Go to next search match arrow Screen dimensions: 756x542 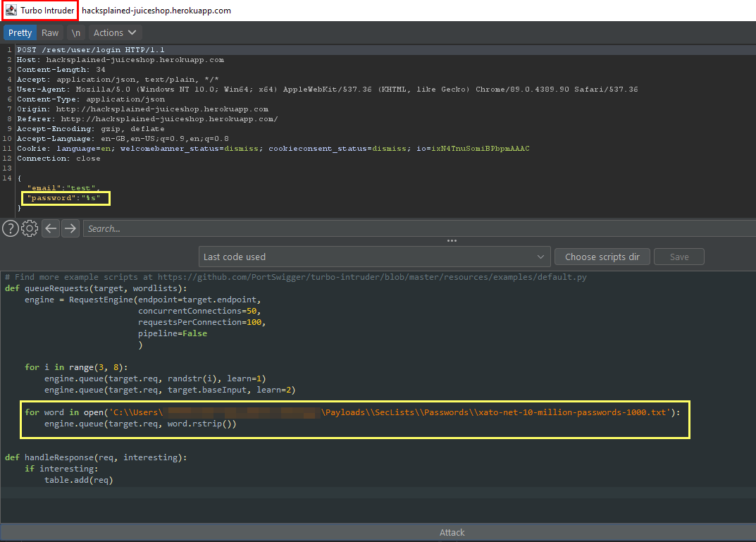(x=70, y=228)
